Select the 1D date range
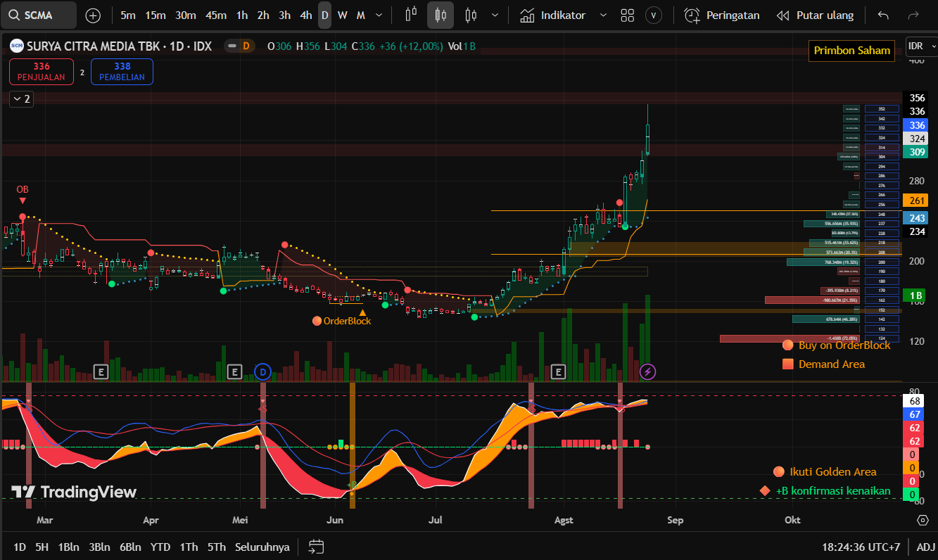The image size is (938, 560). (20, 547)
